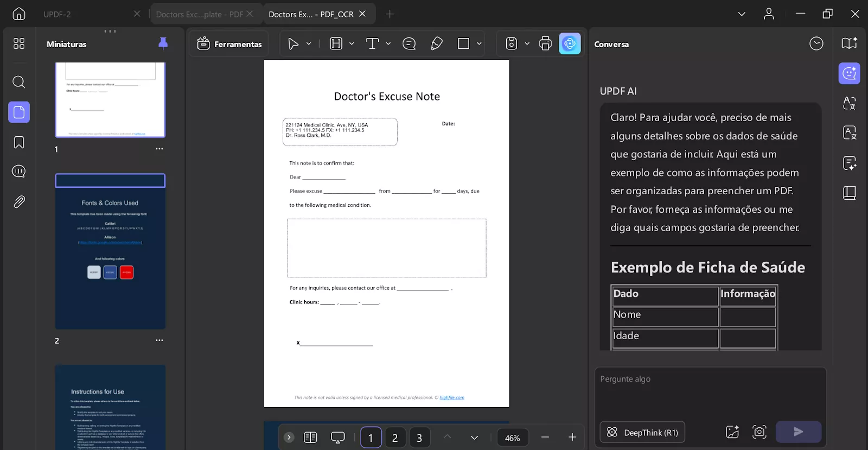
Task: Toggle the UPDF AI assistant toolbar button
Action: pyautogui.click(x=570, y=43)
